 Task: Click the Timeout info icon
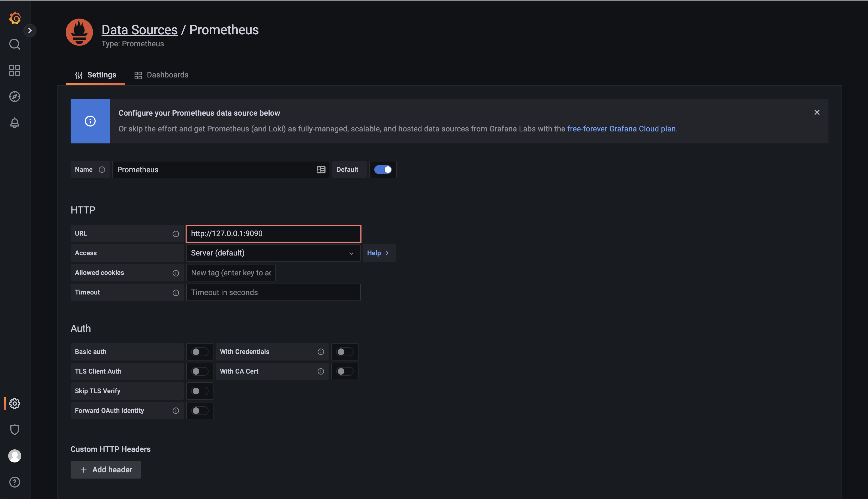click(176, 293)
